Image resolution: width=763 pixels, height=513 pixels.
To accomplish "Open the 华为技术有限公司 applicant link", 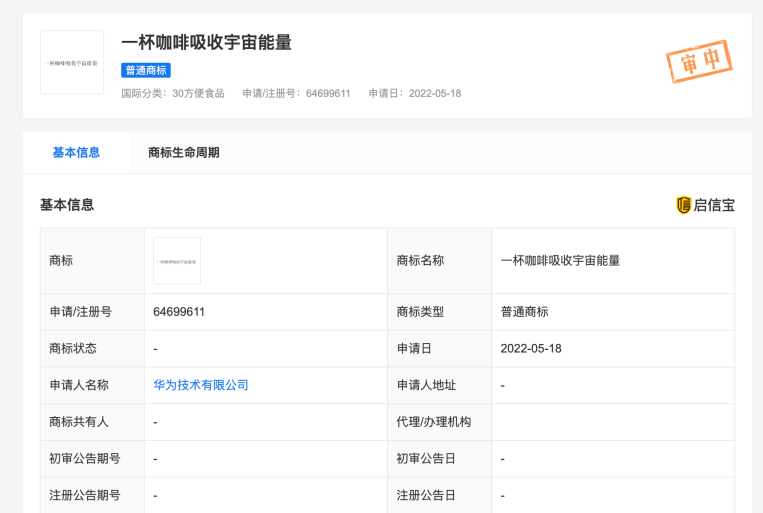I will (x=201, y=385).
